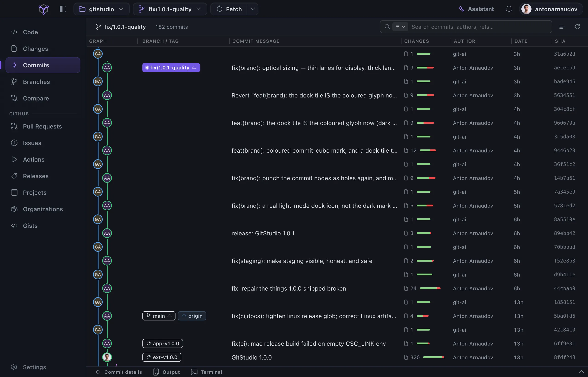Screen dimensions: 588x377
Task: Click the Issues sidebar icon
Action: (14, 143)
